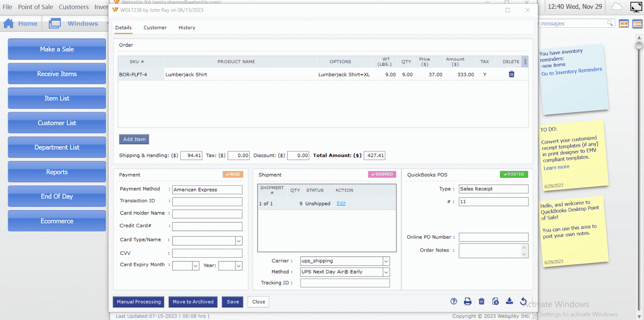Open the shipping Method dropdown

(x=386, y=272)
